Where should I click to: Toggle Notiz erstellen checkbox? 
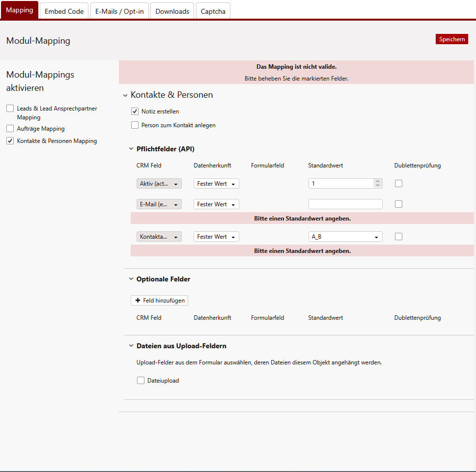click(135, 111)
